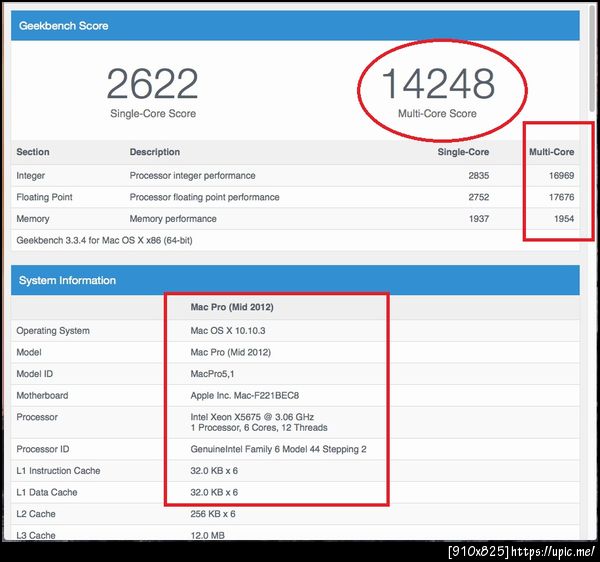The height and width of the screenshot is (562, 600).
Task: Select the L1 Data Cache label
Action: (47, 492)
